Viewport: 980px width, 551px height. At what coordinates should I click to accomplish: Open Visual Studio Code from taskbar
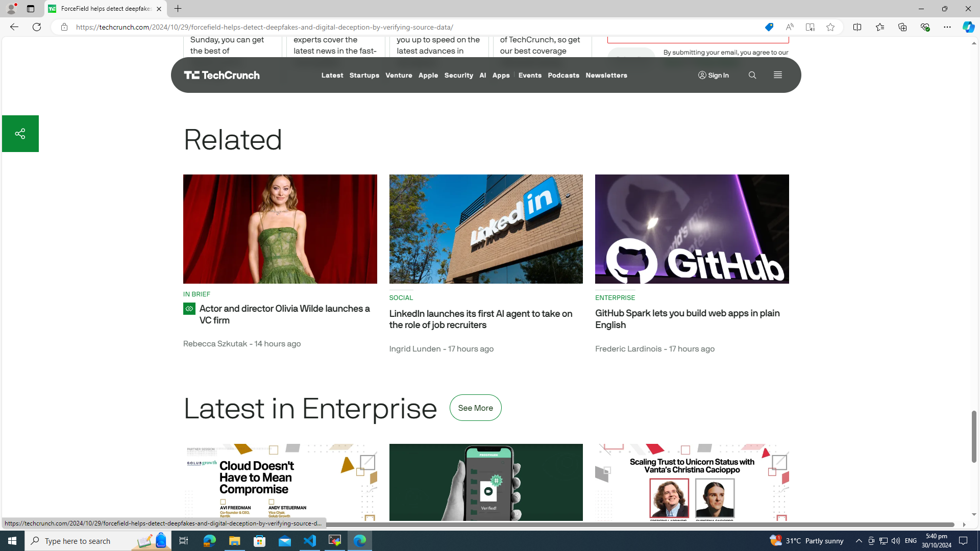(x=310, y=541)
